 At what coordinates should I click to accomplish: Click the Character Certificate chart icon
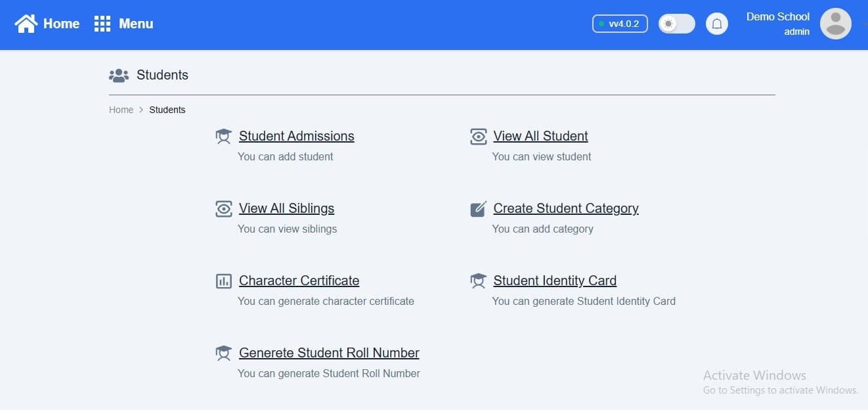point(224,281)
